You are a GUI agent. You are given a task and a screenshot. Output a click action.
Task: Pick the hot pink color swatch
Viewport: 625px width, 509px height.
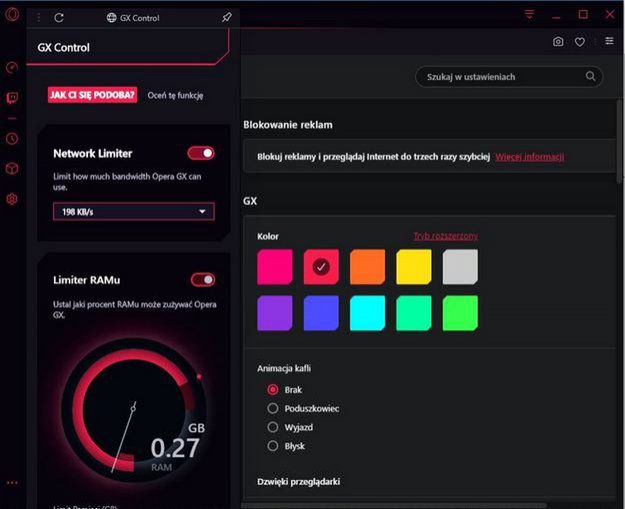(x=275, y=267)
